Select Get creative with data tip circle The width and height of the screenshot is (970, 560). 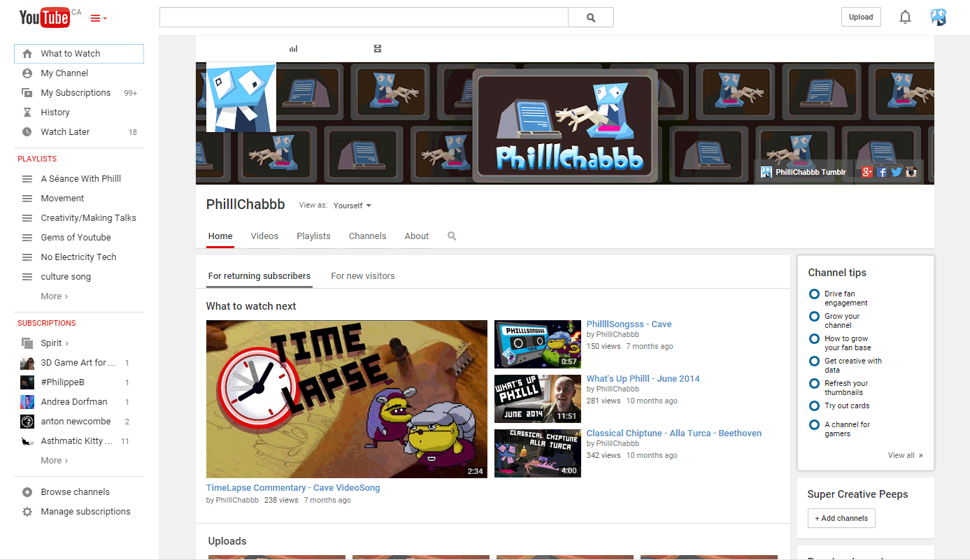point(814,361)
